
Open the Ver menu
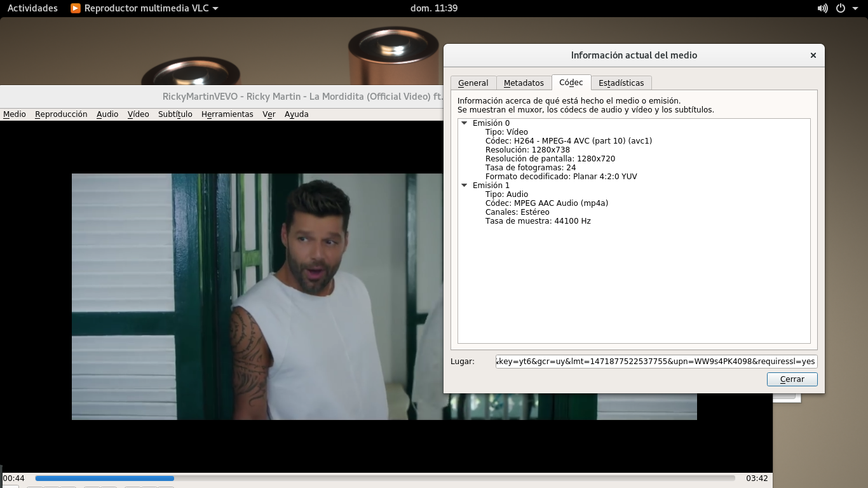point(269,114)
